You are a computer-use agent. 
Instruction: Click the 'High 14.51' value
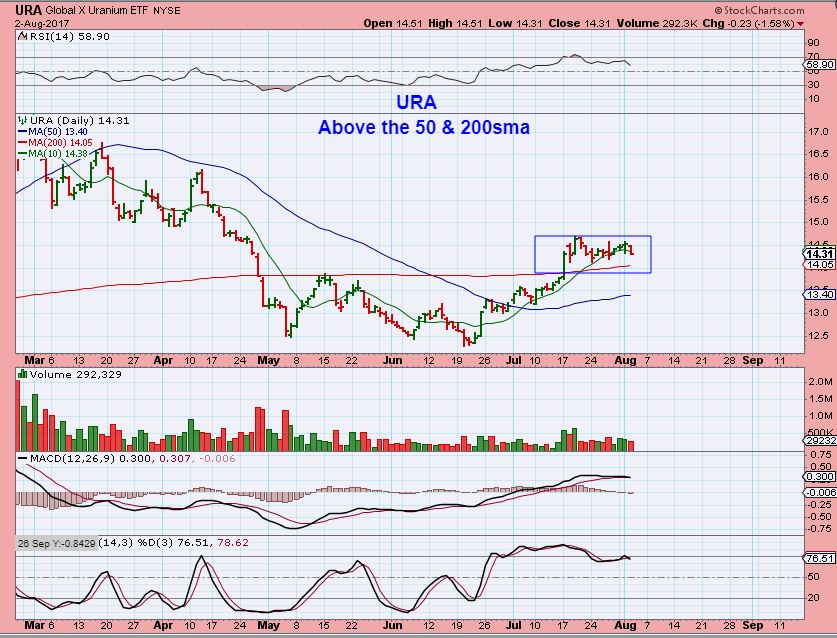click(455, 23)
